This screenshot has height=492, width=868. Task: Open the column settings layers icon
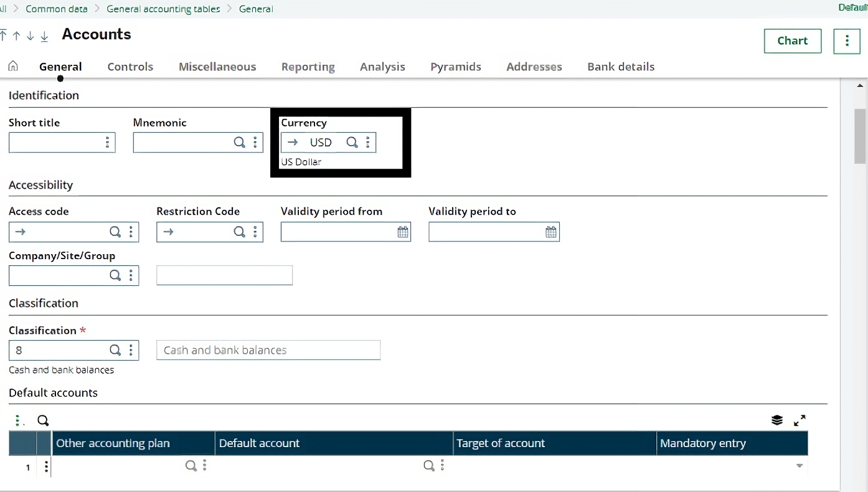pyautogui.click(x=776, y=420)
